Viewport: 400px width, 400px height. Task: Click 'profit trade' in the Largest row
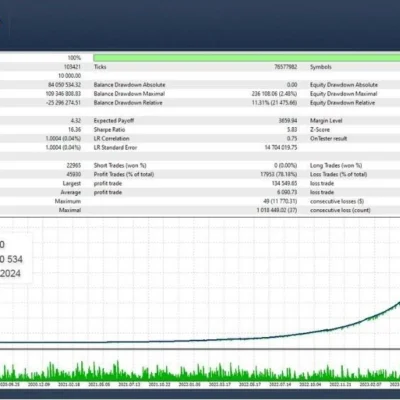[x=108, y=184]
